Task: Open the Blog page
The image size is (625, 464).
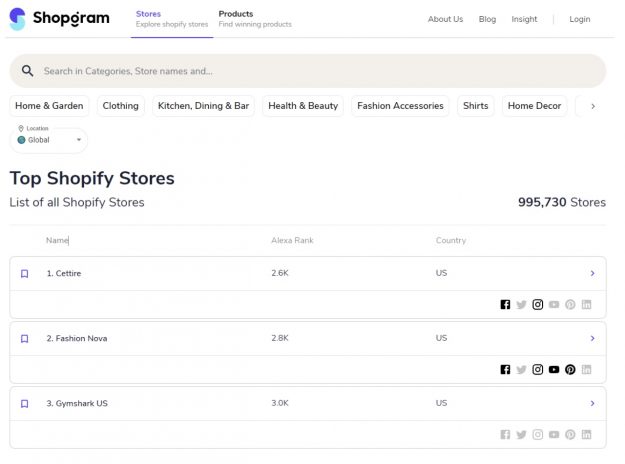Action: (487, 19)
